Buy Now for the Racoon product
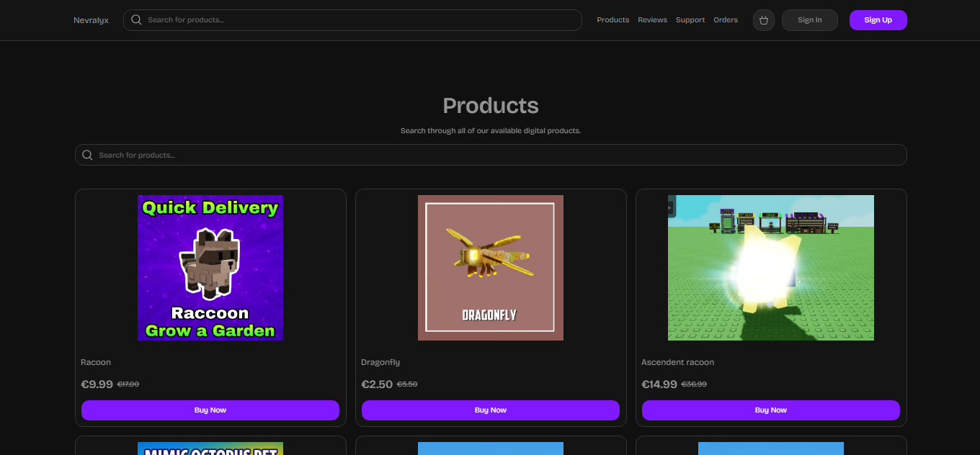The width and height of the screenshot is (980, 455). [210, 410]
